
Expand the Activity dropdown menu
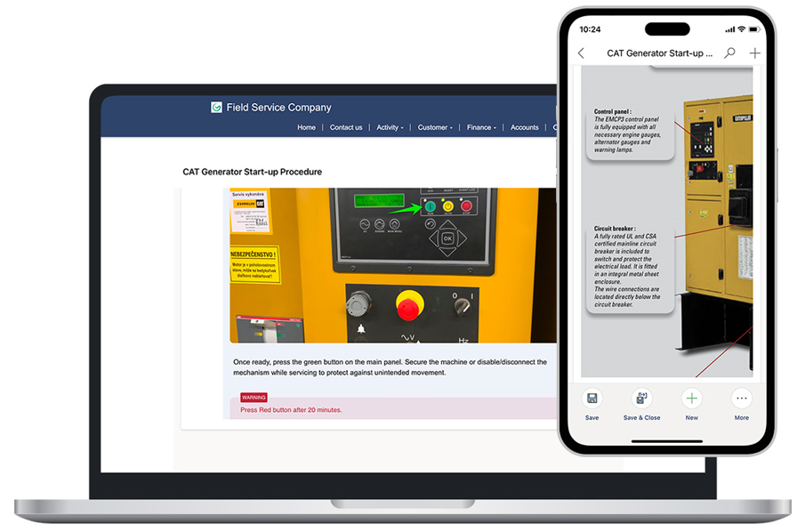click(390, 127)
